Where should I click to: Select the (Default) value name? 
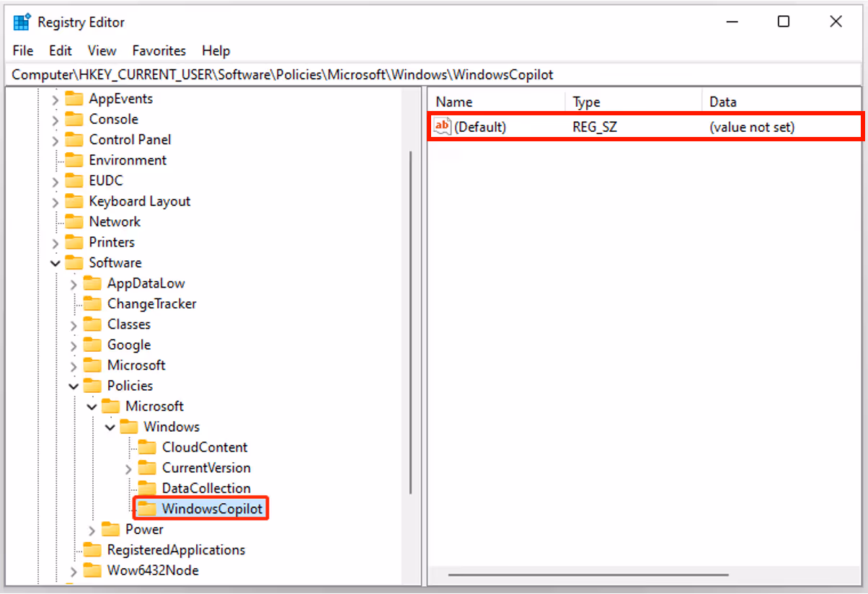point(480,127)
